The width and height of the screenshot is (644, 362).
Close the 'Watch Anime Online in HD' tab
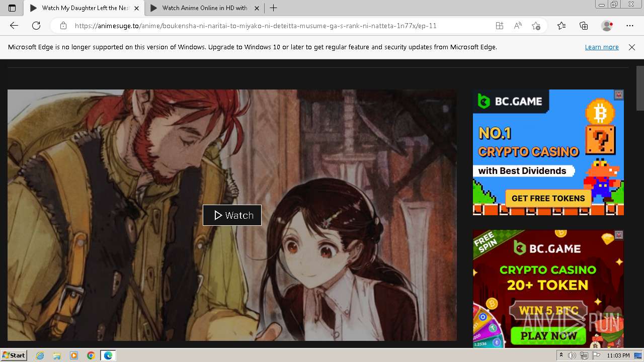[x=257, y=8]
